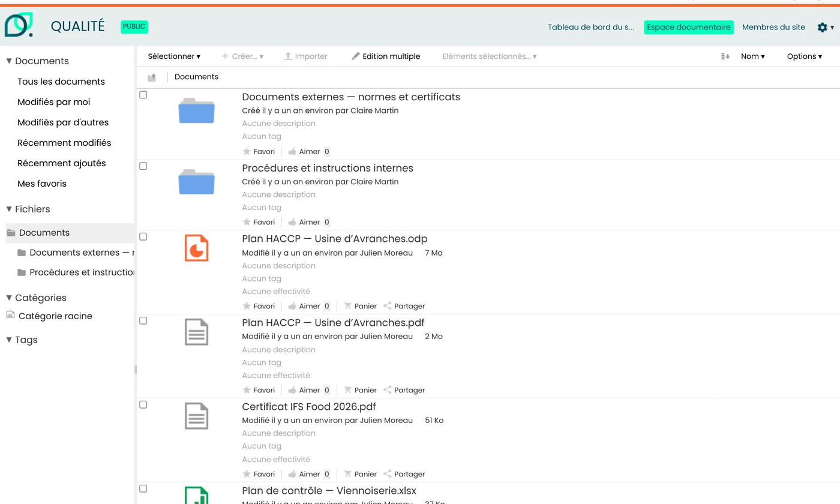Viewport: 840px width, 504px height.
Task: Click the Edition multiple pencil button
Action: [x=386, y=56]
